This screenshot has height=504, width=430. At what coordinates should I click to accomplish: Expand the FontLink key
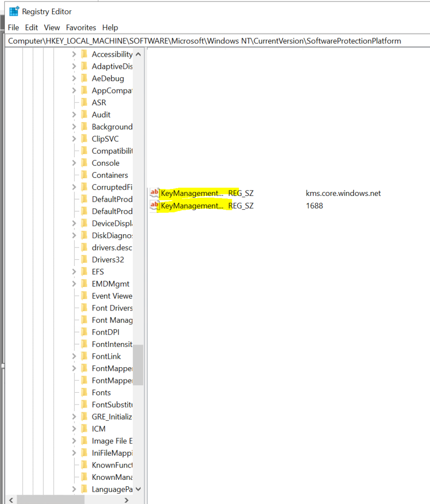tap(74, 356)
